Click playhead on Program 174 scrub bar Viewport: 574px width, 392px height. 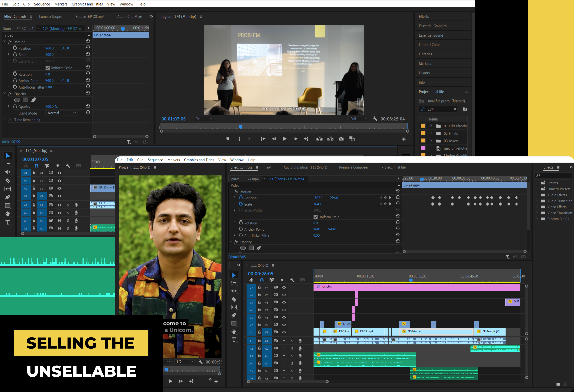coord(241,127)
